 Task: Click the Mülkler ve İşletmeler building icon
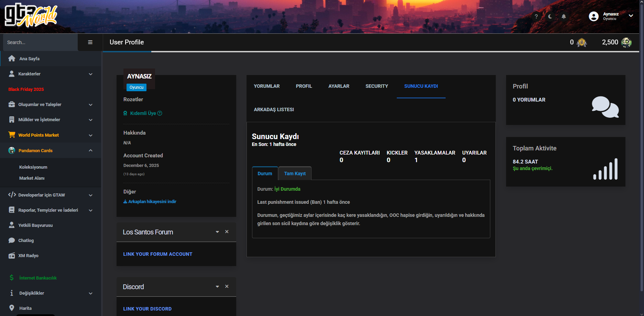coord(12,119)
